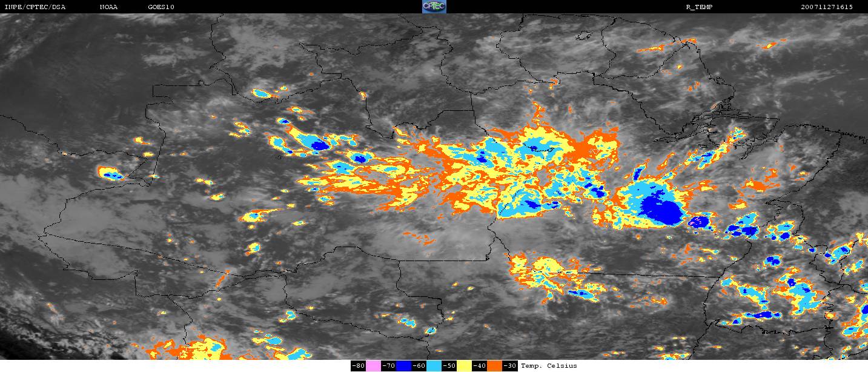Viewport: 868px width, 372px height.
Task: Click the R_TEMP product label
Action: 698,7
